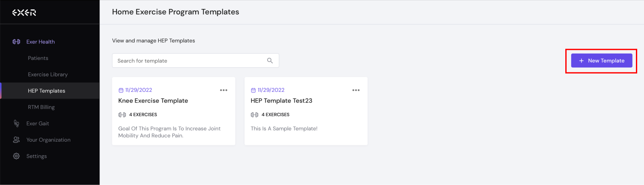The width and height of the screenshot is (644, 185).
Task: Click calendar icon on Knee Exercise Template
Action: click(121, 90)
